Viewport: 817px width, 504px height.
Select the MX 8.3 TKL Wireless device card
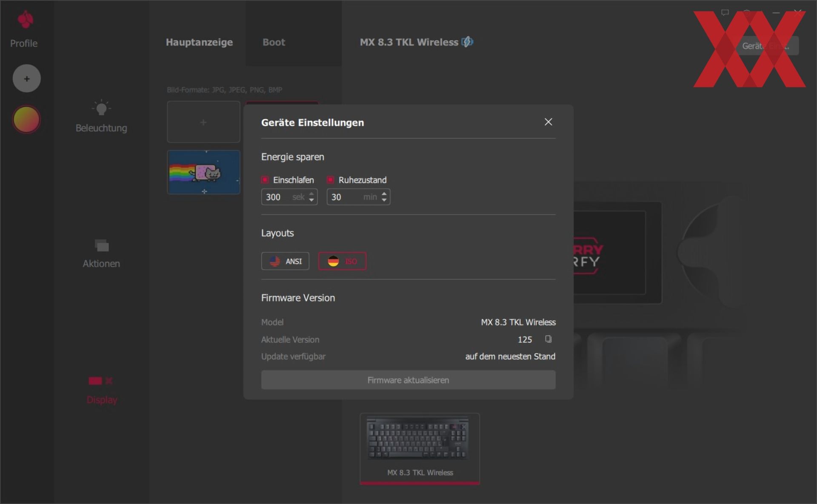coord(420,448)
